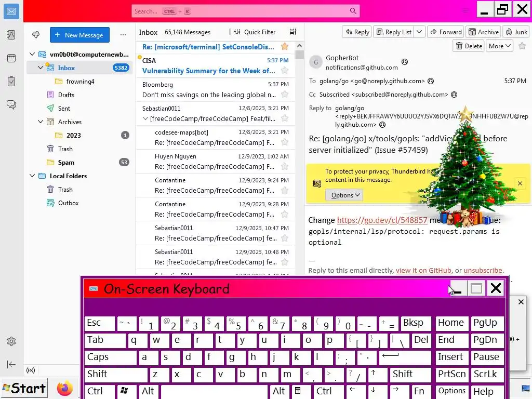Click the Help key on On-Screen Keyboard
The image size is (532, 399).
click(487, 391)
